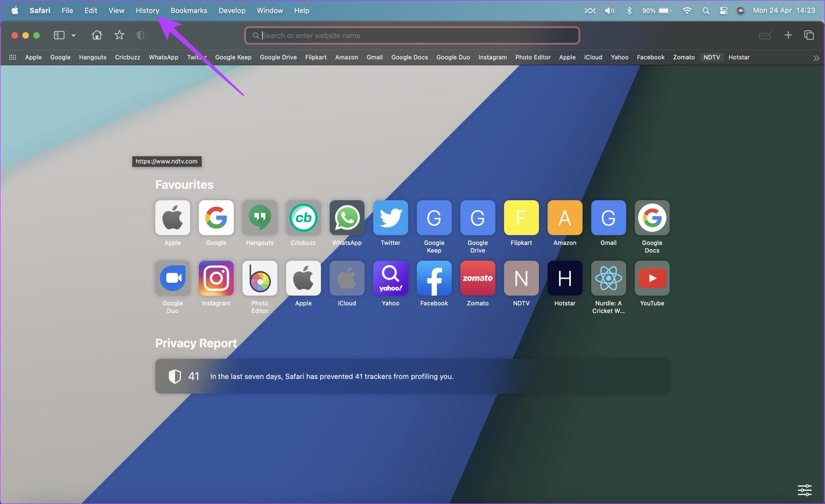Click the Search or enter website name field
This screenshot has width=825, height=504.
coord(412,35)
